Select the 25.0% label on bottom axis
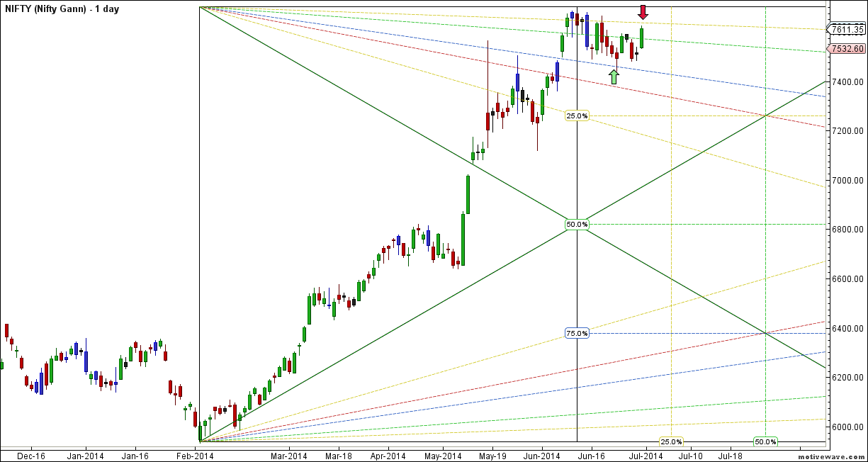The height and width of the screenshot is (462, 868). pos(670,441)
